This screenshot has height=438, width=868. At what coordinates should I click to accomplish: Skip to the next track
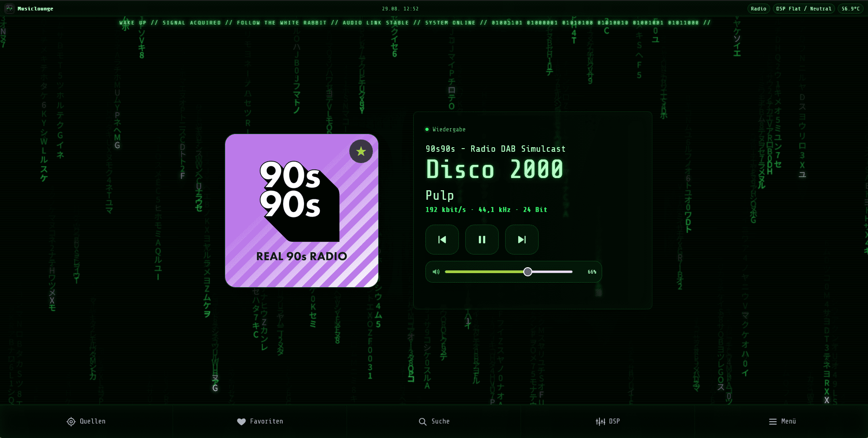[x=522, y=240]
